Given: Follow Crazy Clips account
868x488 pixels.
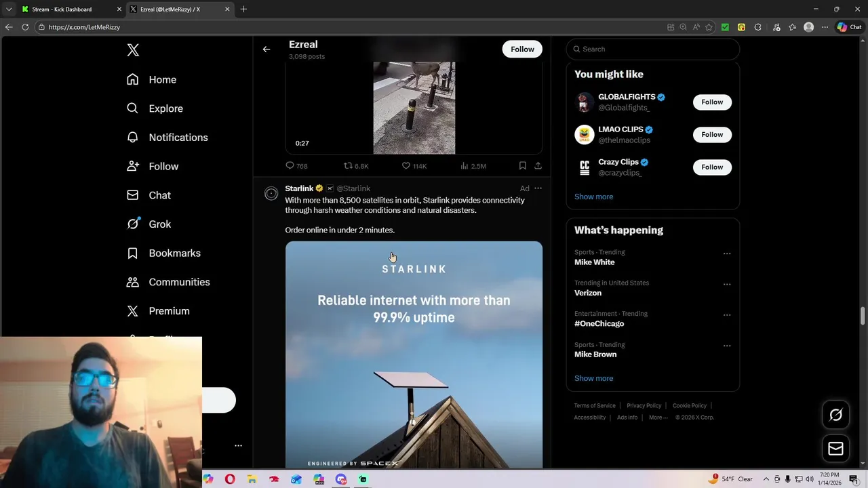Looking at the screenshot, I should coord(712,167).
